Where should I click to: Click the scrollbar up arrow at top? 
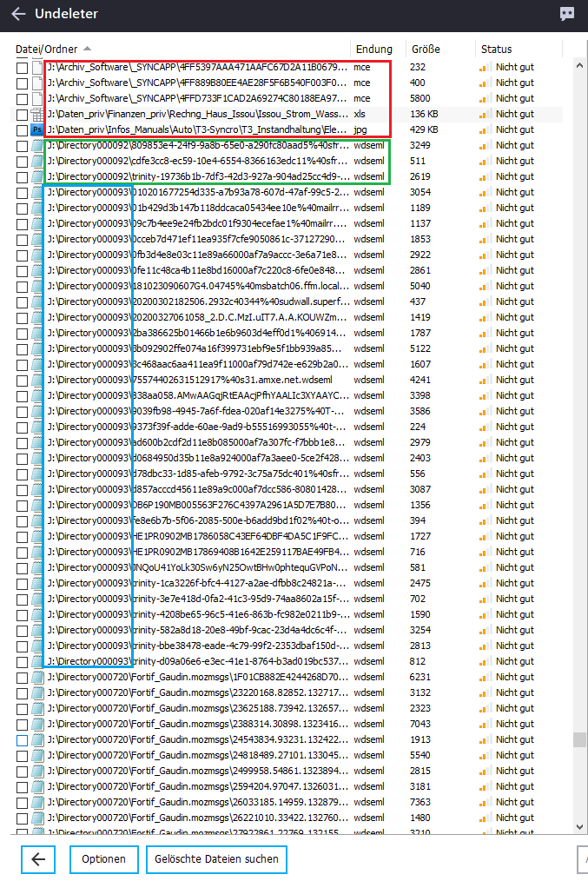coord(579,65)
